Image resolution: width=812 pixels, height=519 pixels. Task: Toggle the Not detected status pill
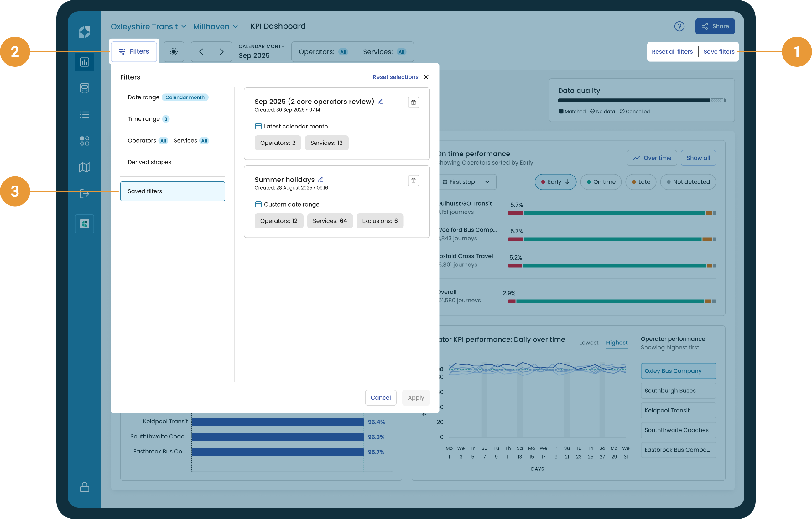tap(688, 182)
